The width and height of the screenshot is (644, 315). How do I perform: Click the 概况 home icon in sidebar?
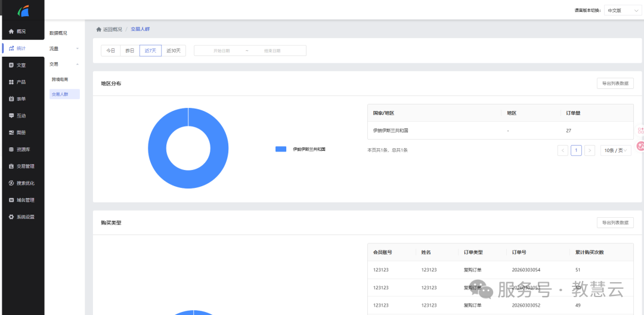(11, 31)
